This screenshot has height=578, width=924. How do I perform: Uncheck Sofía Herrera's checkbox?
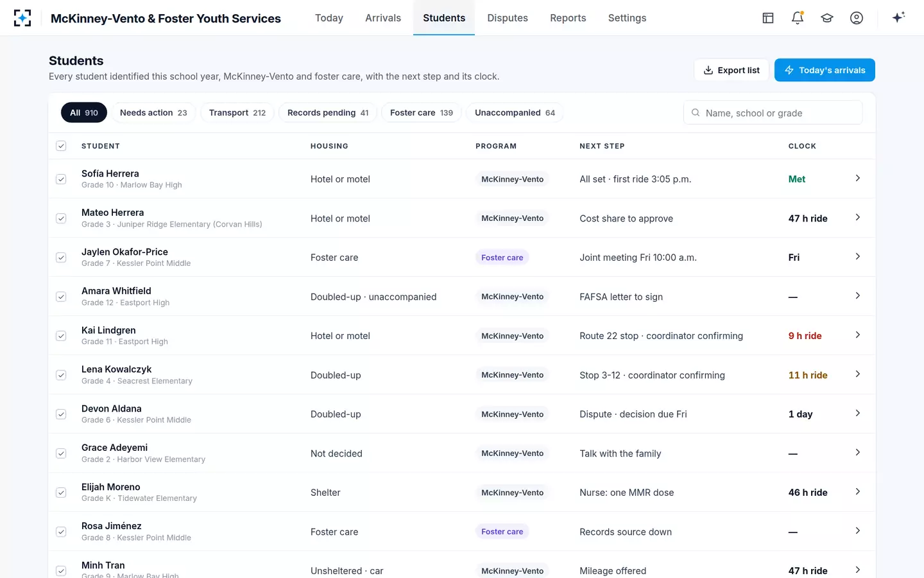(61, 179)
